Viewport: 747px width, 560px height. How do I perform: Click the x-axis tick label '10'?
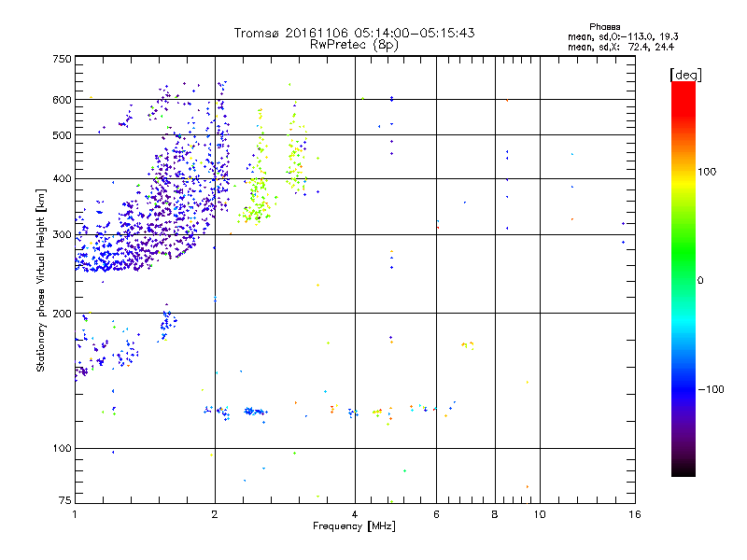pyautogui.click(x=540, y=514)
